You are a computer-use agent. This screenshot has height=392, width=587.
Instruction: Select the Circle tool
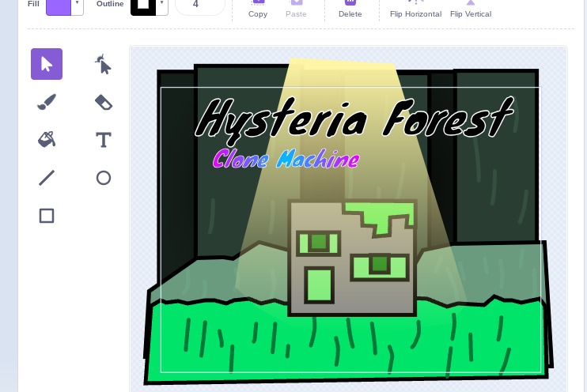click(104, 178)
